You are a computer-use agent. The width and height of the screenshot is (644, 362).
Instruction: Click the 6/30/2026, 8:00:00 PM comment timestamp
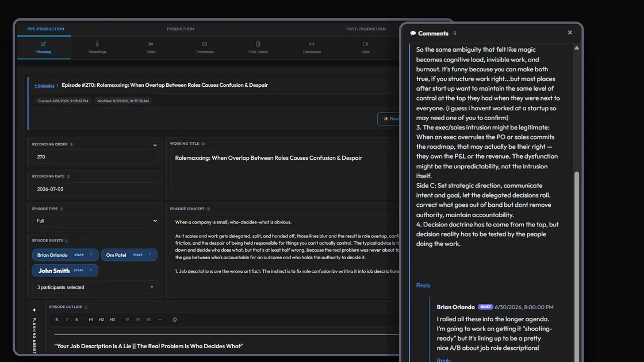(x=524, y=307)
